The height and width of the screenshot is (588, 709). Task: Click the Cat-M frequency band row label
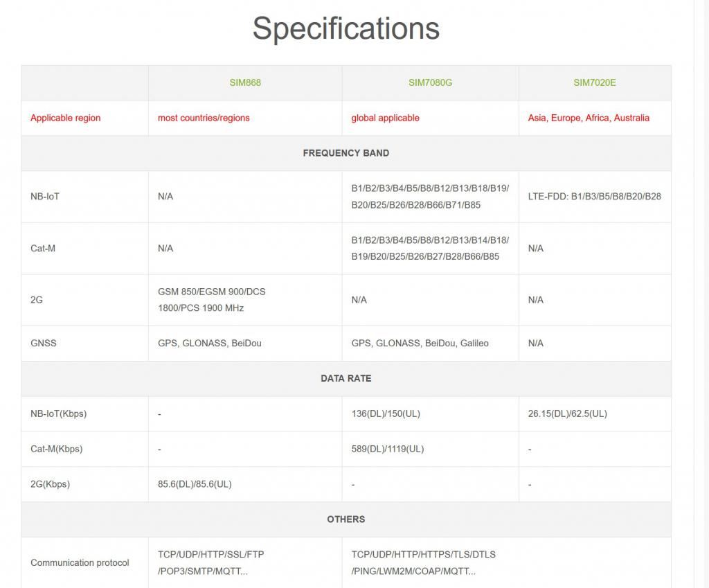(43, 248)
